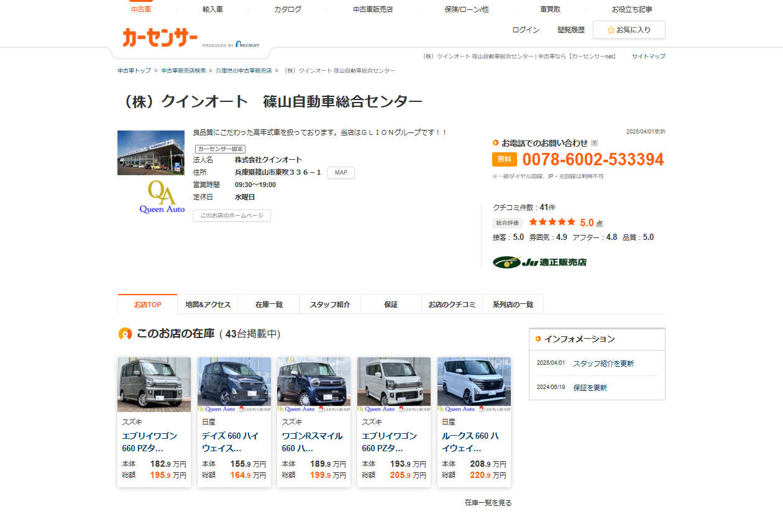Click the 199.9万円 total price
The image size is (783, 532).
[328, 475]
